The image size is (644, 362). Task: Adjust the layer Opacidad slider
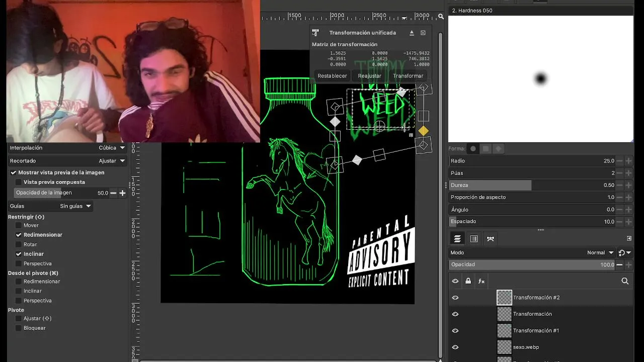point(532,264)
